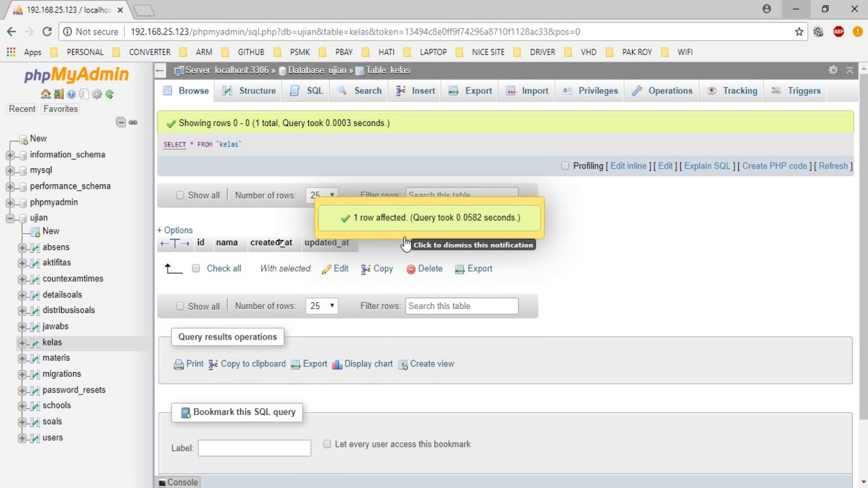
Task: Tick the Check all checkbox
Action: [196, 268]
